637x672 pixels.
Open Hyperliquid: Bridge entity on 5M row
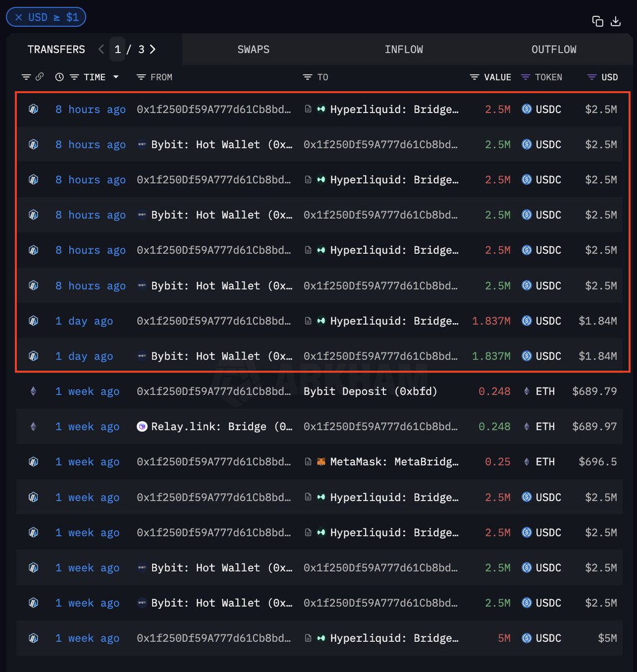coord(394,638)
